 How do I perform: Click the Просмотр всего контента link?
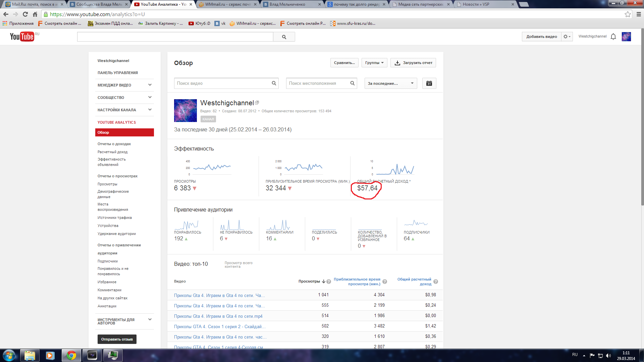point(238,265)
